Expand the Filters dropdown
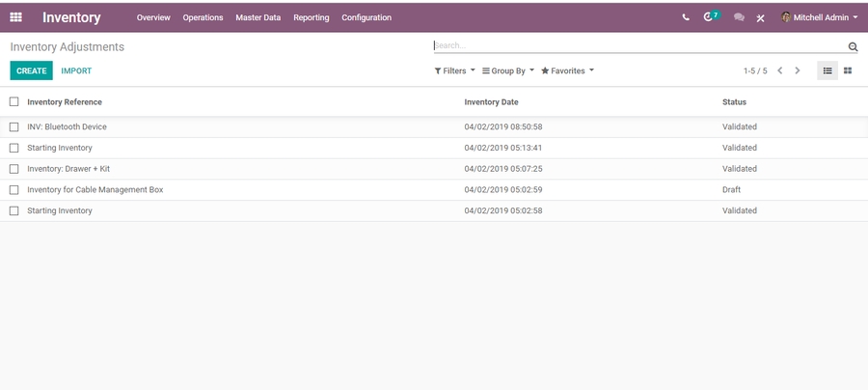This screenshot has height=390, width=868. point(454,70)
